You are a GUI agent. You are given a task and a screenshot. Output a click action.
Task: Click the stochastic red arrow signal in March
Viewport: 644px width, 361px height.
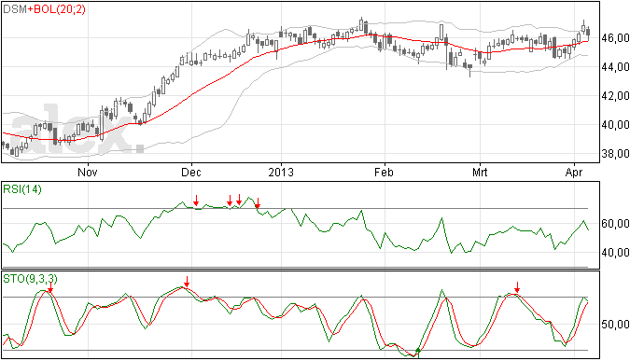coord(517,287)
